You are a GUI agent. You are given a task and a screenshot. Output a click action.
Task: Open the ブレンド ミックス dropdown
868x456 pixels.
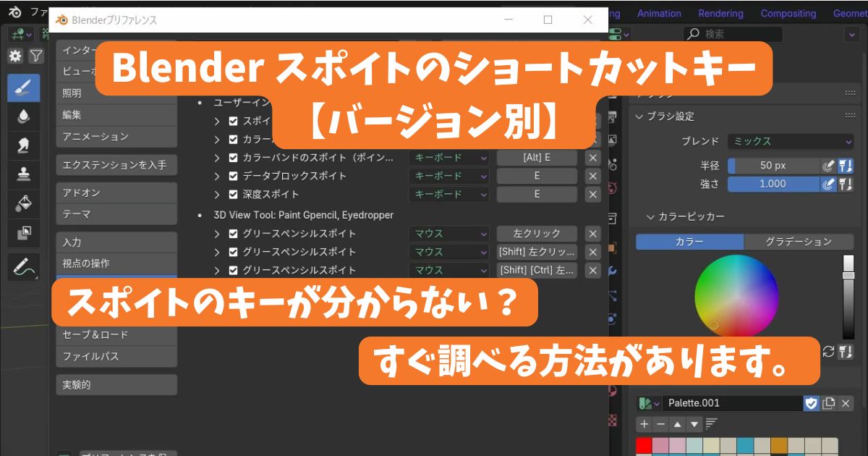pos(791,141)
